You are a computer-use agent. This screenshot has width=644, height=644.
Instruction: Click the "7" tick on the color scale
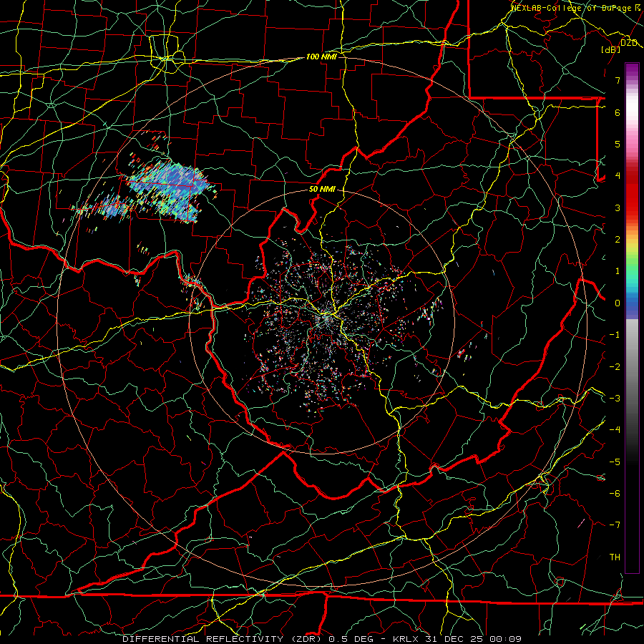point(618,80)
